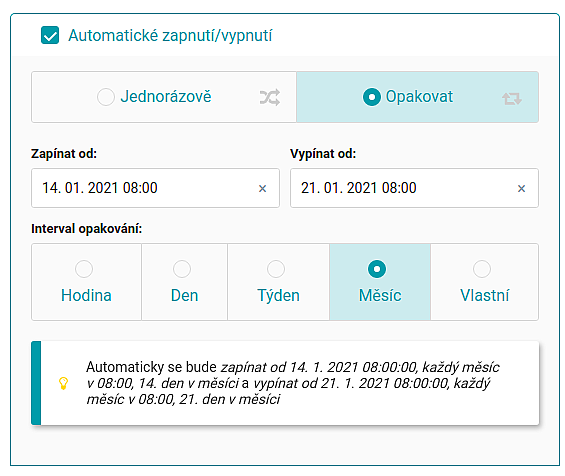The width and height of the screenshot is (565, 476).
Task: Choose the Týden interval option
Action: click(278, 282)
